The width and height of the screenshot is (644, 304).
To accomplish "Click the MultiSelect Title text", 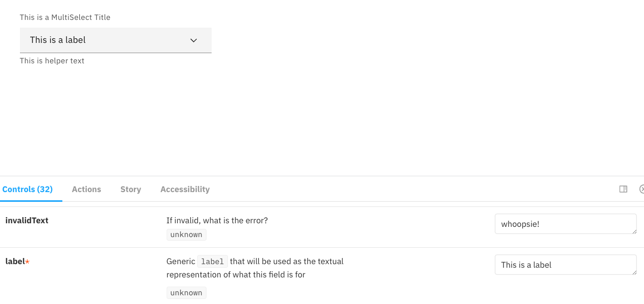I will tap(65, 17).
